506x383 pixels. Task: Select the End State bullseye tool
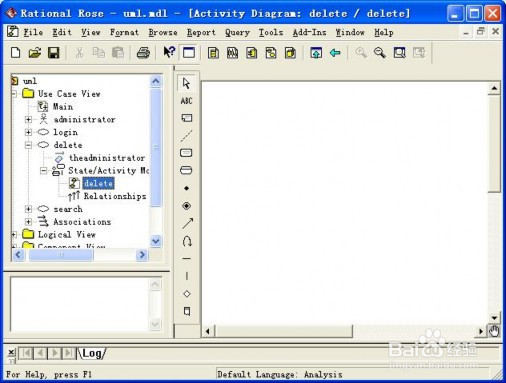[x=186, y=206]
